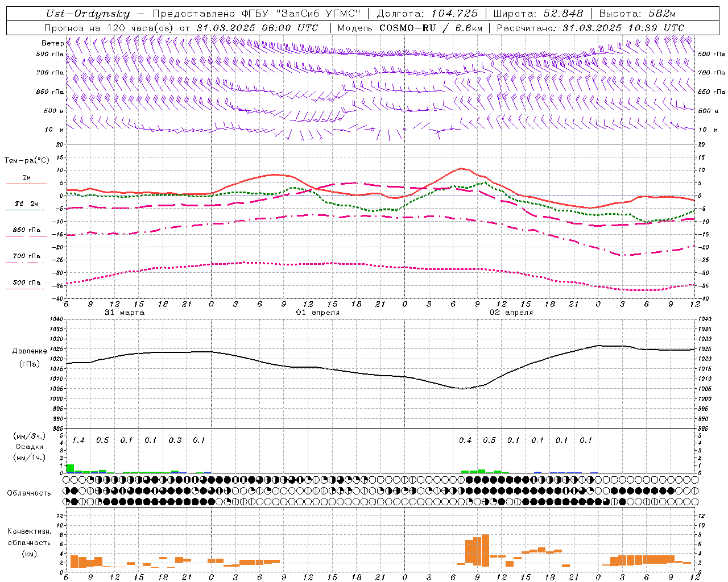Click the "1.4" precipitation value
This screenshot has width=728, height=582.
[x=78, y=440]
